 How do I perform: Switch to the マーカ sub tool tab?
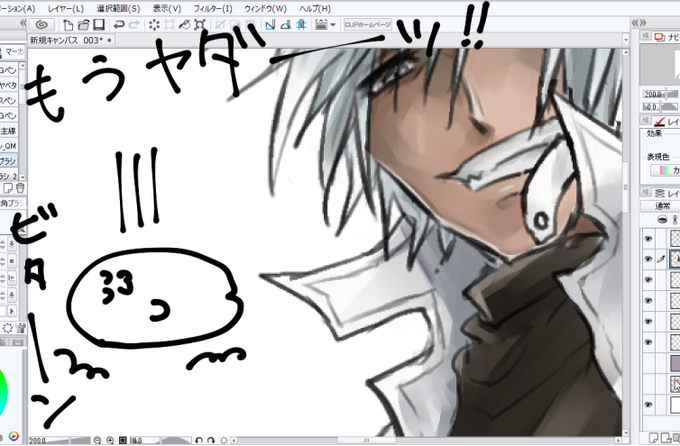[13, 52]
